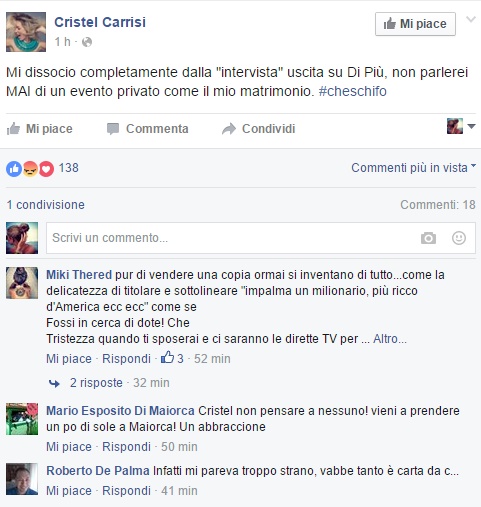Like the page with top Mi piace button
481x507 pixels.
point(415,24)
